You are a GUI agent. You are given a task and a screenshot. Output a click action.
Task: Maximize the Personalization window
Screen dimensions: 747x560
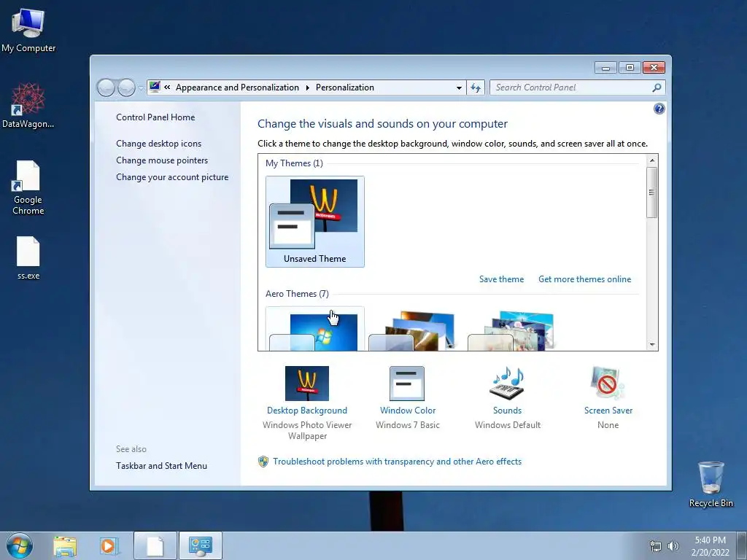pos(630,68)
